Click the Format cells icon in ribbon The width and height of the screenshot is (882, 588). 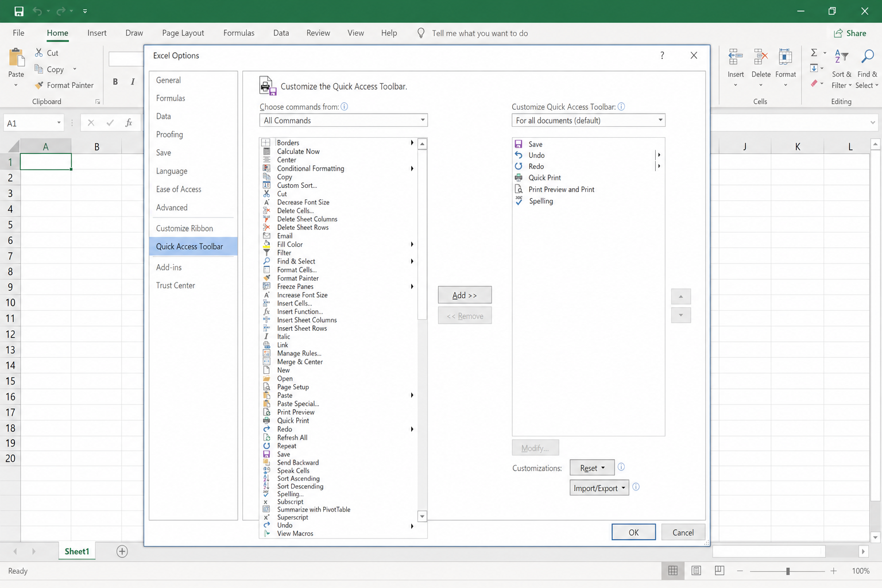click(785, 57)
